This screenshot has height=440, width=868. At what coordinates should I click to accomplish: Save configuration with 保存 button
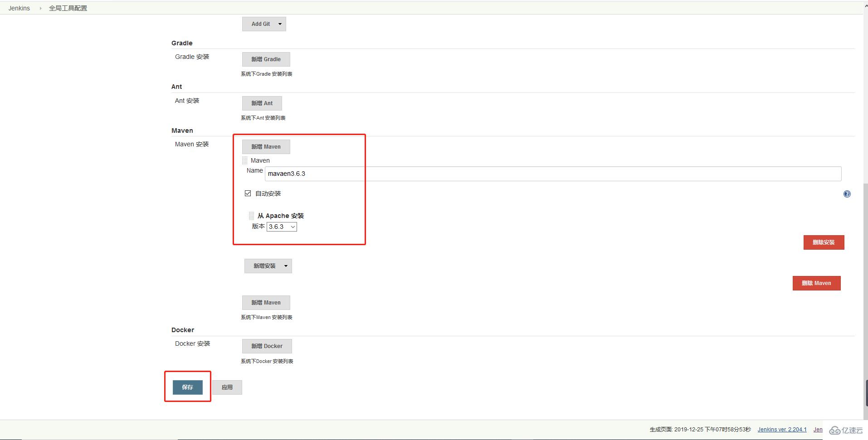click(187, 387)
